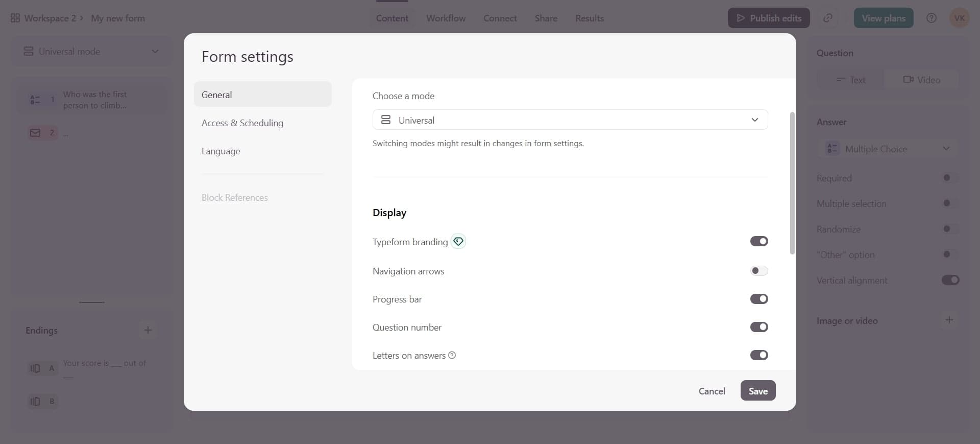This screenshot has width=980, height=444.
Task: Select ending B screen icon
Action: pos(35,401)
